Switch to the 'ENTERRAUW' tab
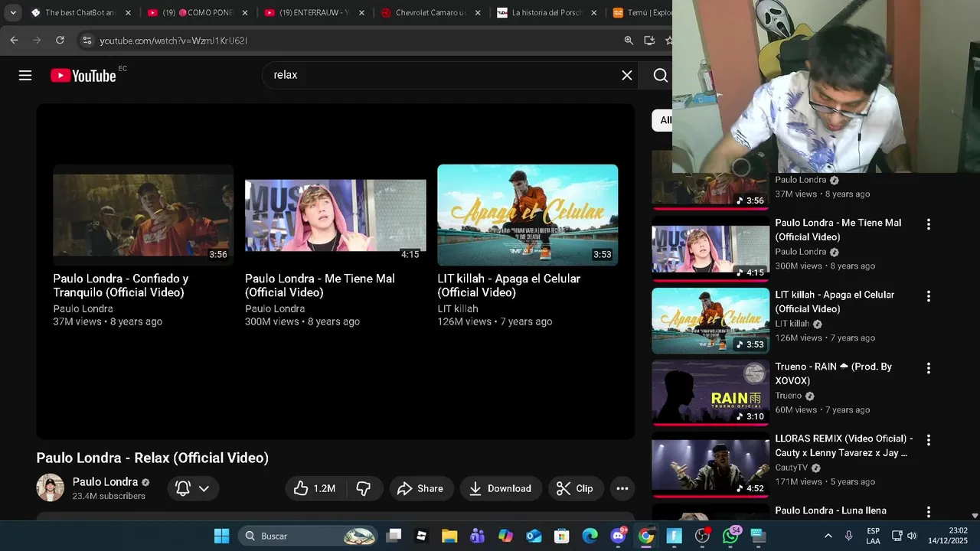Viewport: 980px width, 551px height. [313, 13]
